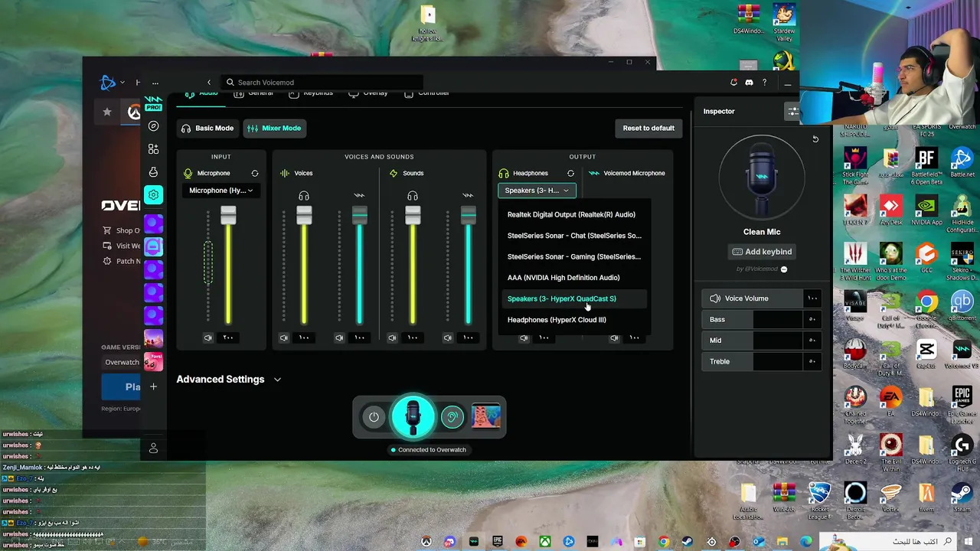The image size is (980, 551).
Task: Click the Windows Start button
Action: [968, 542]
